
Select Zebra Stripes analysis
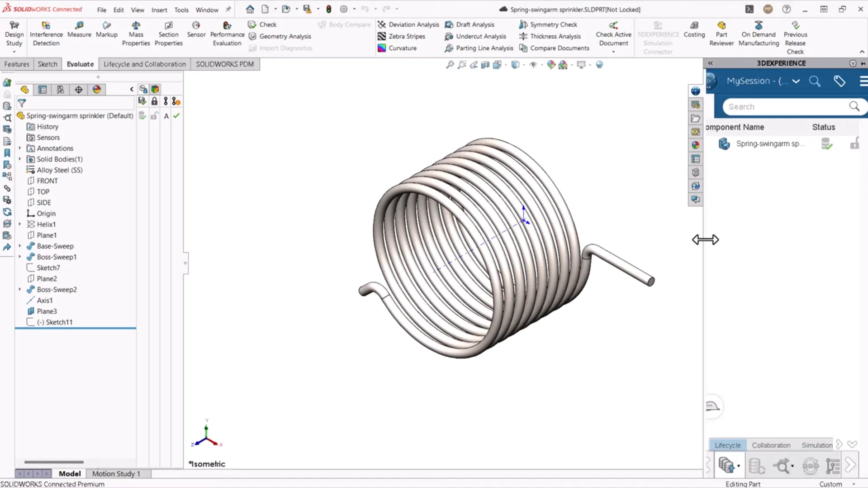pos(401,36)
